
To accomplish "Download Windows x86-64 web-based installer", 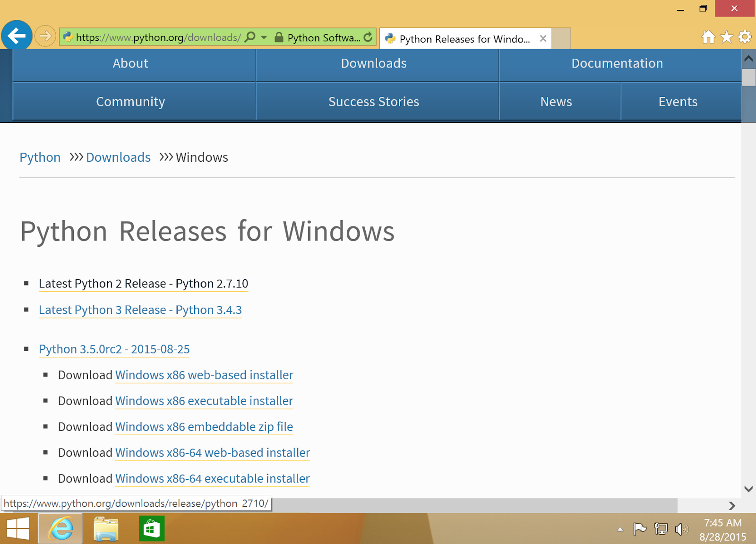I will (213, 453).
